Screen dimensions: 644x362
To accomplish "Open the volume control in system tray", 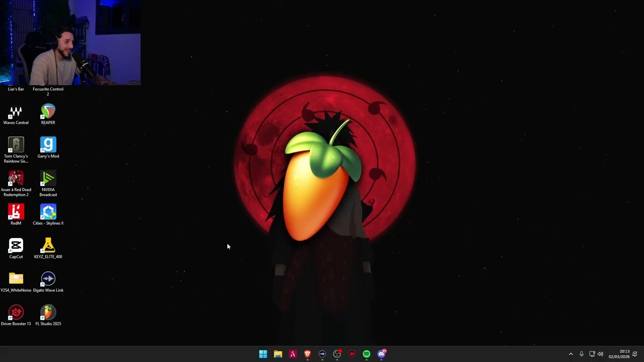I will click(600, 354).
